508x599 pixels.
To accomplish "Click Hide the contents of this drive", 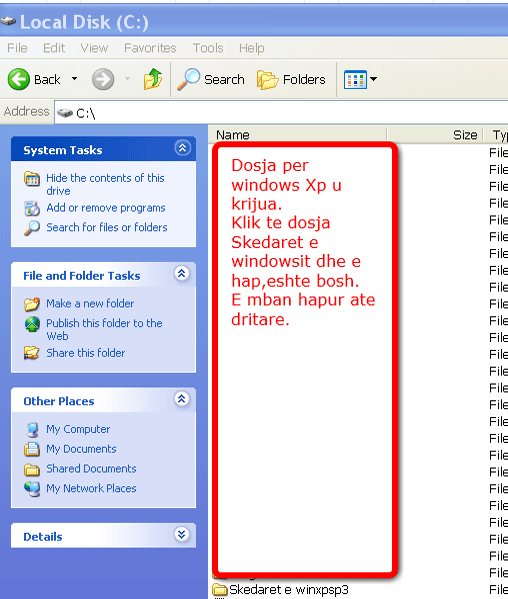I will tap(105, 184).
